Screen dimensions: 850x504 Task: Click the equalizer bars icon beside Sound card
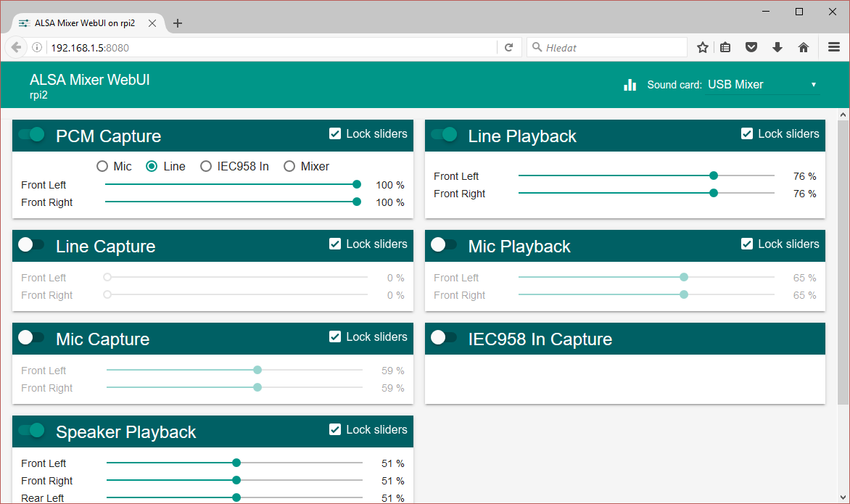click(x=630, y=85)
